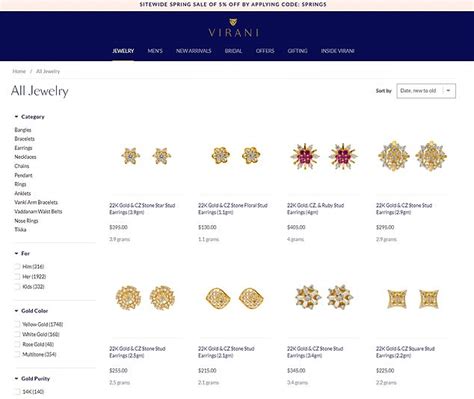
Task: Click the Virani logo emblem
Action: point(233,22)
